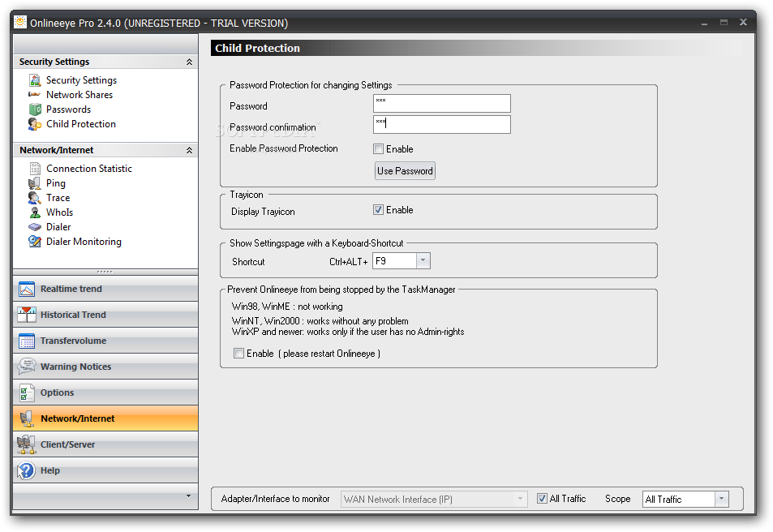This screenshot has width=773, height=532.
Task: Open the Adapter/Interface to monitor dropdown
Action: click(521, 499)
